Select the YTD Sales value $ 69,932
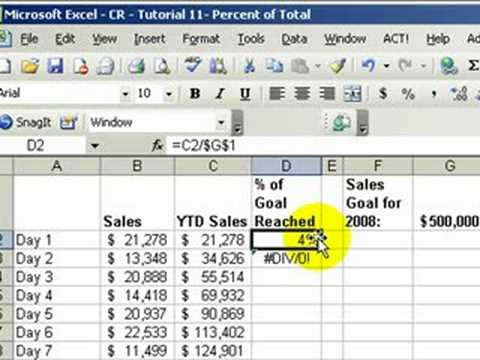 [x=213, y=296]
